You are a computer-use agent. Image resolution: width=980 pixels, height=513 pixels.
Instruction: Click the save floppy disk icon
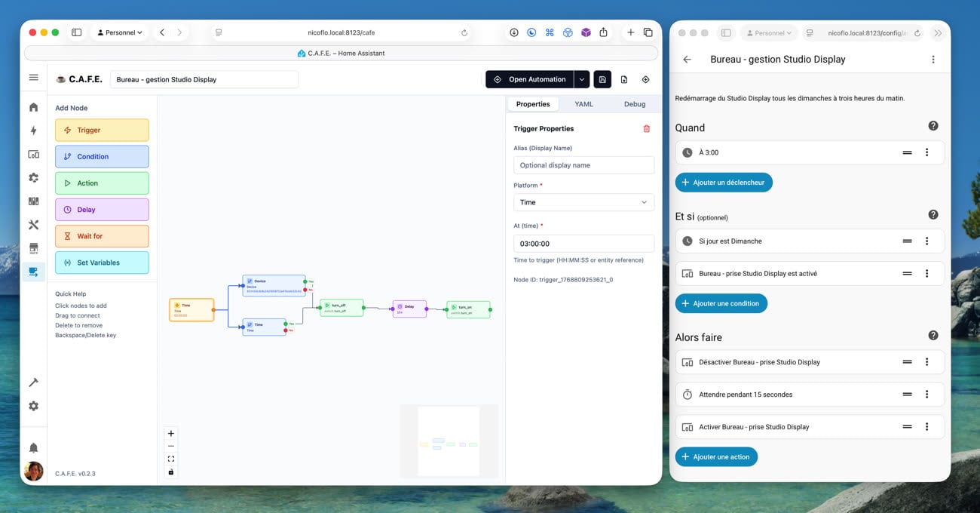[x=602, y=79]
